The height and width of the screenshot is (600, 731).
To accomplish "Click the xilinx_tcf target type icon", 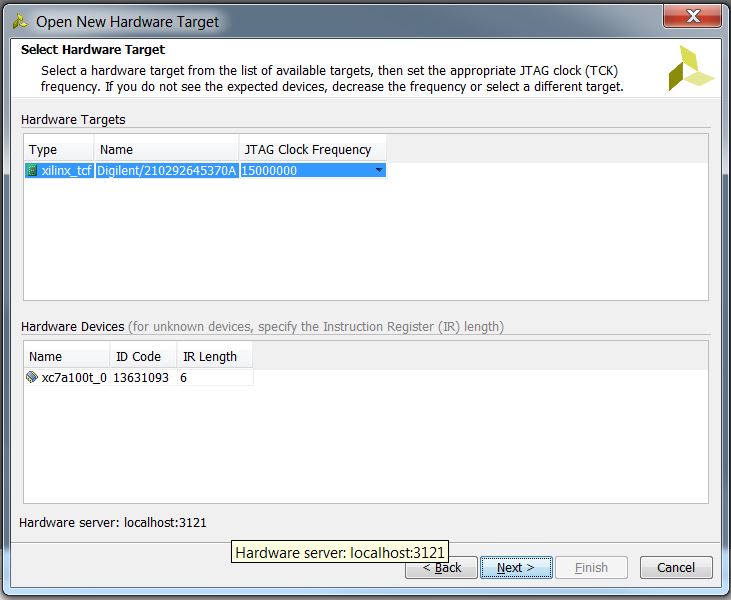I will pyautogui.click(x=32, y=170).
